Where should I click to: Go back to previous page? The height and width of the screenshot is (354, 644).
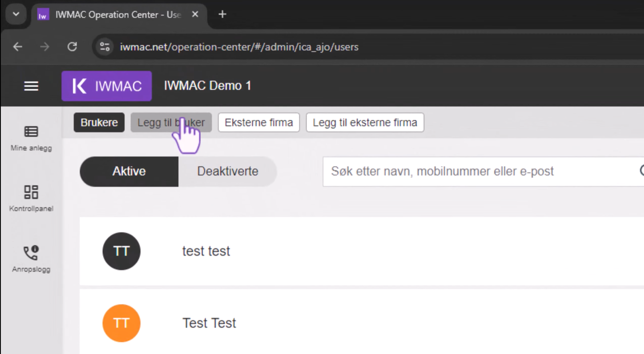click(18, 47)
